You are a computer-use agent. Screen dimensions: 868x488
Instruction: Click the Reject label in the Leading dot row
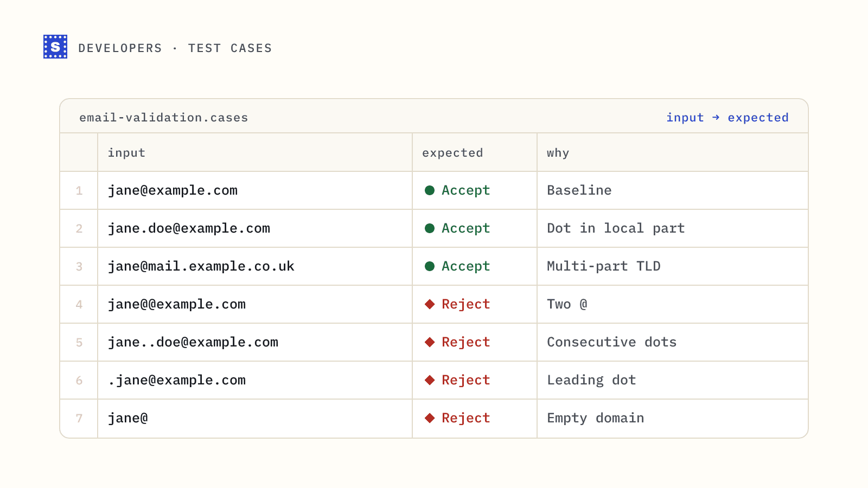click(465, 380)
